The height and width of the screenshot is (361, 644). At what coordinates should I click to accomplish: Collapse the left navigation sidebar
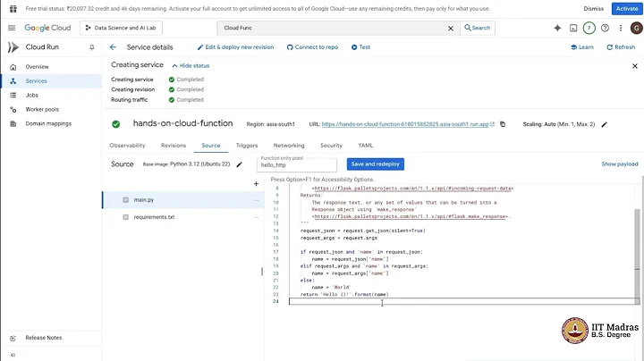(x=13, y=355)
